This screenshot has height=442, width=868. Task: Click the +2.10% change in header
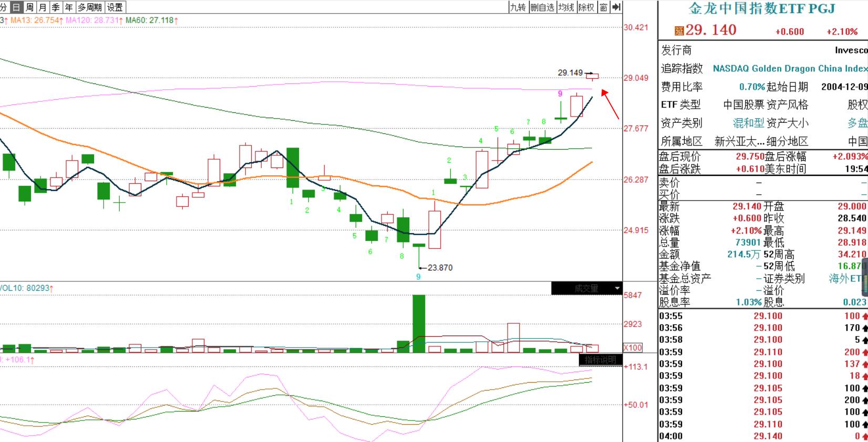[x=842, y=31]
